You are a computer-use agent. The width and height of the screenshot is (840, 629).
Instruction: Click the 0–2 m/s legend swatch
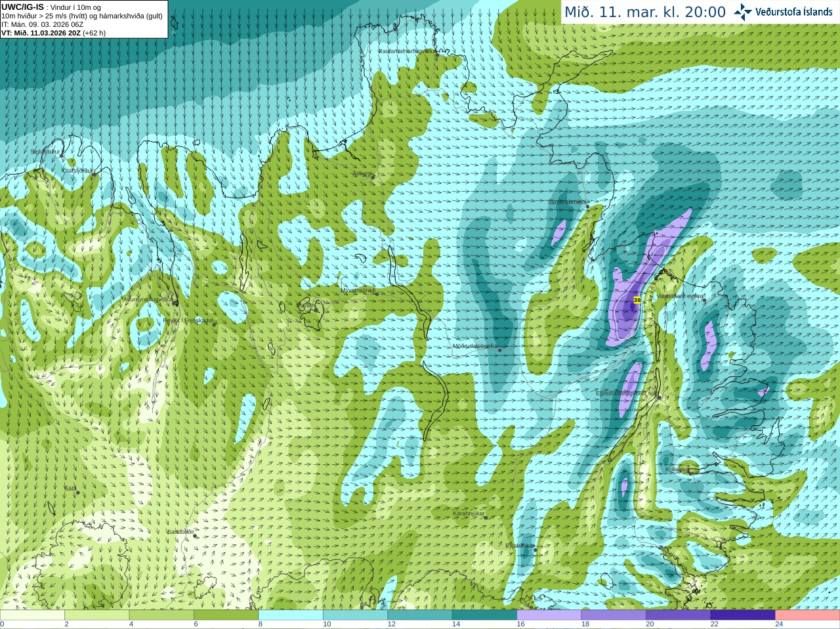32,615
